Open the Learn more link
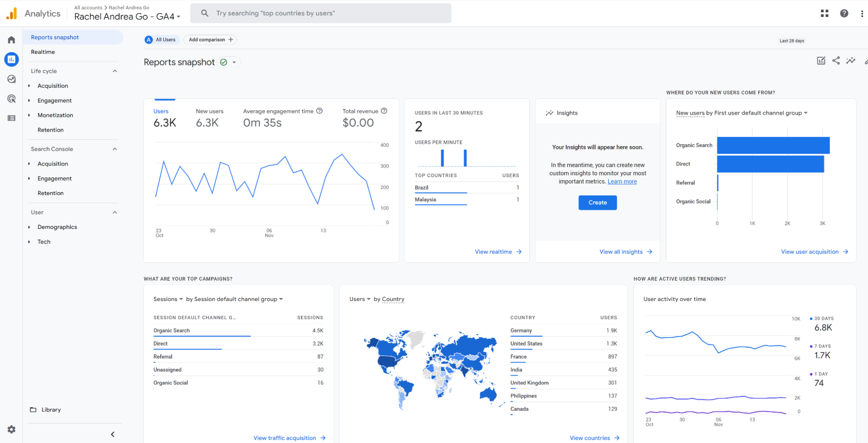The image size is (868, 443). pos(622,182)
